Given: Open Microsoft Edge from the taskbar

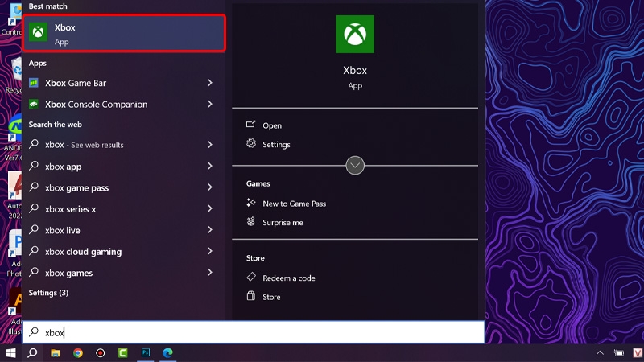Looking at the screenshot, I should point(167,353).
